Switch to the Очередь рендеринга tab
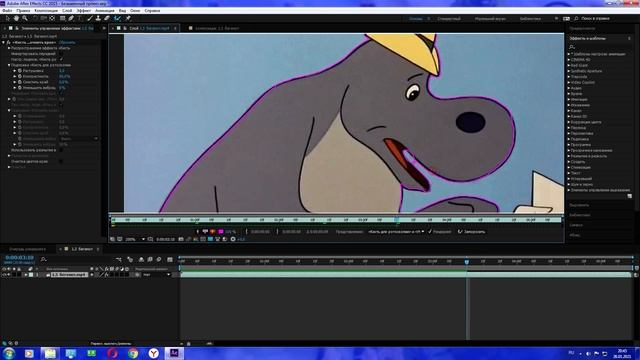The width and height of the screenshot is (640, 360). [27, 249]
